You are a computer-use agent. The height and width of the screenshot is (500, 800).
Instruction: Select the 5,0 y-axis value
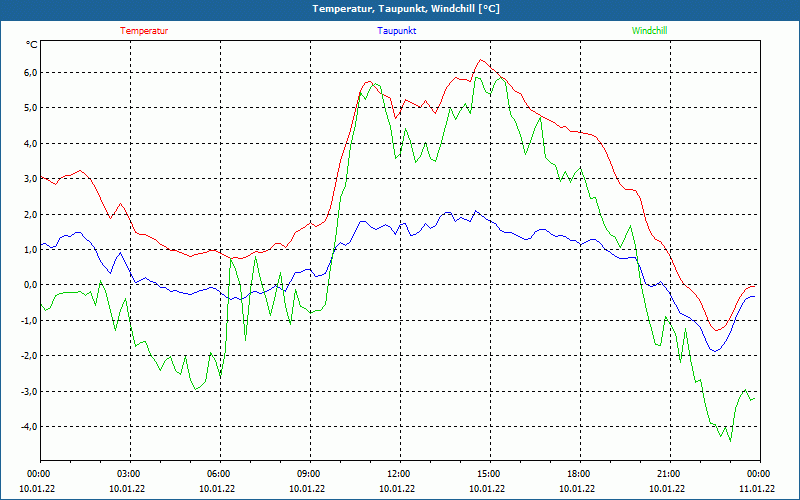[31, 108]
